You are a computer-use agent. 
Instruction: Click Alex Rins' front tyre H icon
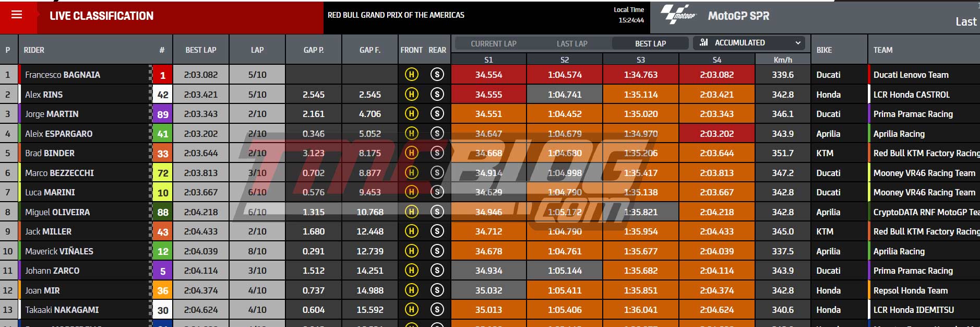point(411,95)
